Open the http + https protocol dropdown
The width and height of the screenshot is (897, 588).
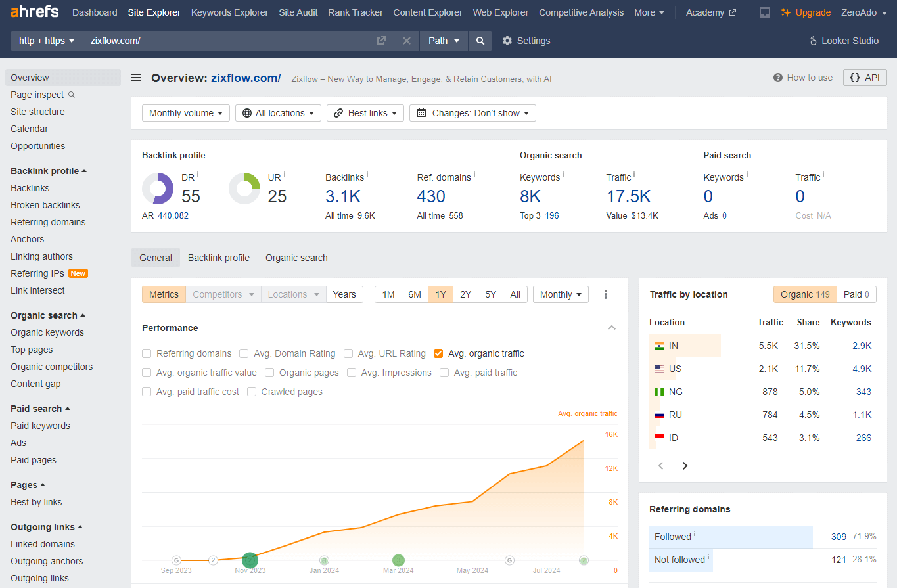[47, 41]
